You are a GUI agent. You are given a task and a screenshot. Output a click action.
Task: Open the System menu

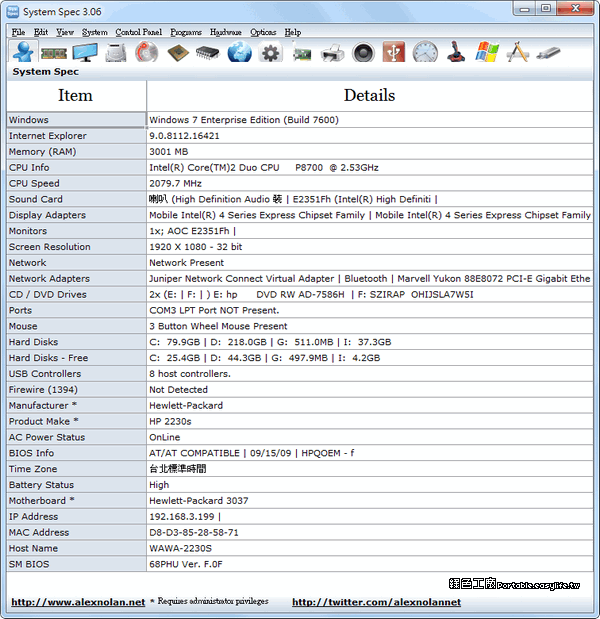click(x=95, y=32)
